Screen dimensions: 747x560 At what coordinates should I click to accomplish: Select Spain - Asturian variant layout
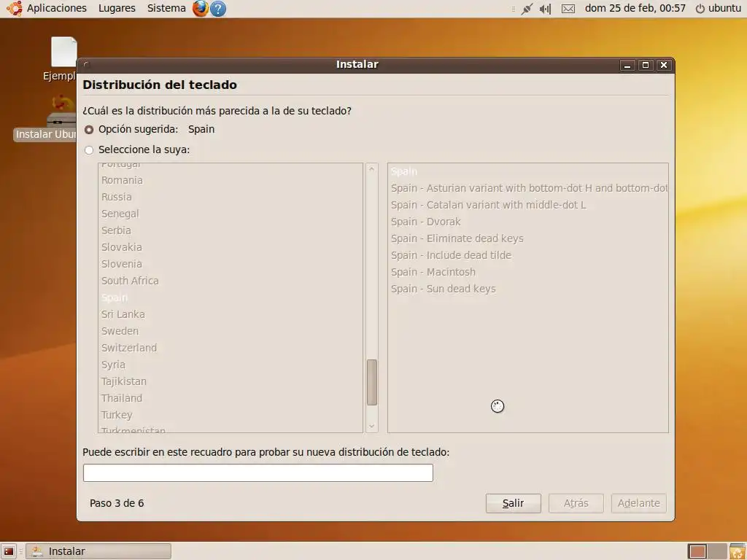click(x=528, y=188)
